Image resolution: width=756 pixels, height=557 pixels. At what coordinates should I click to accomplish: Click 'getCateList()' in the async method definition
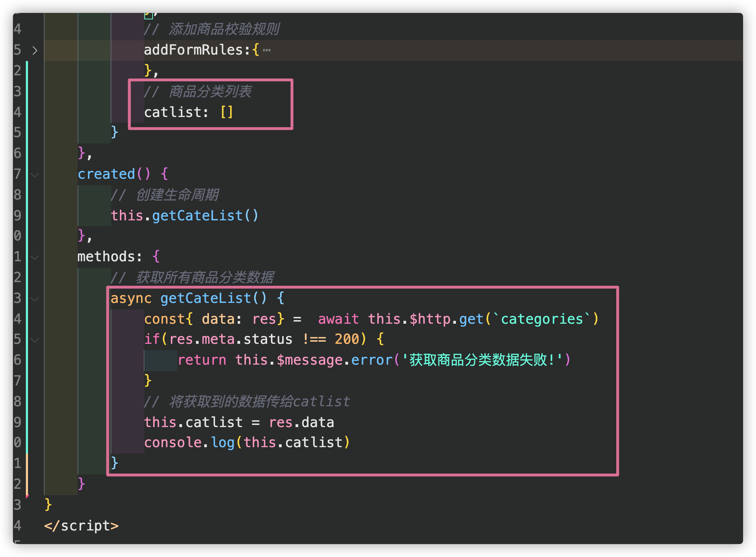pyautogui.click(x=214, y=298)
